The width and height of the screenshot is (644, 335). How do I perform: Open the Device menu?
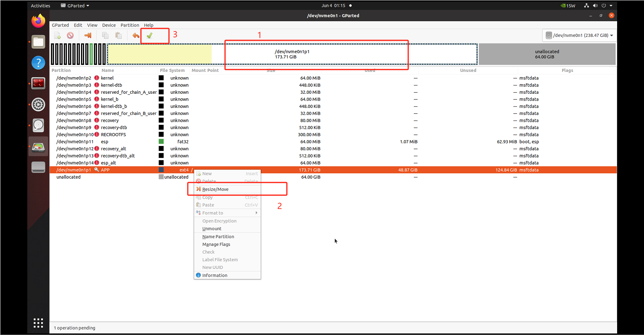[109, 25]
